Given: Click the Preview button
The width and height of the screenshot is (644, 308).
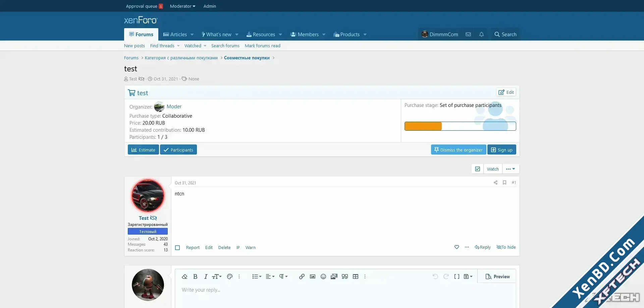Looking at the screenshot, I should point(497,276).
